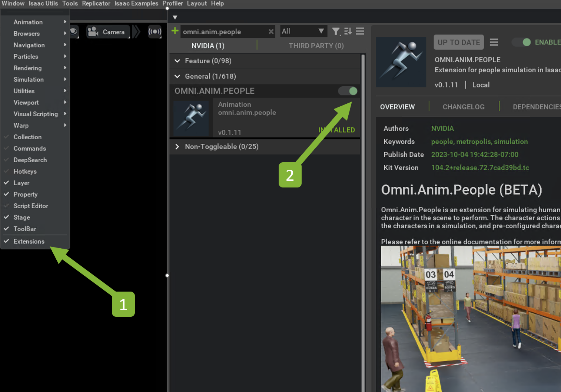This screenshot has height=392, width=561.
Task: Open the Tools menu
Action: click(x=70, y=3)
